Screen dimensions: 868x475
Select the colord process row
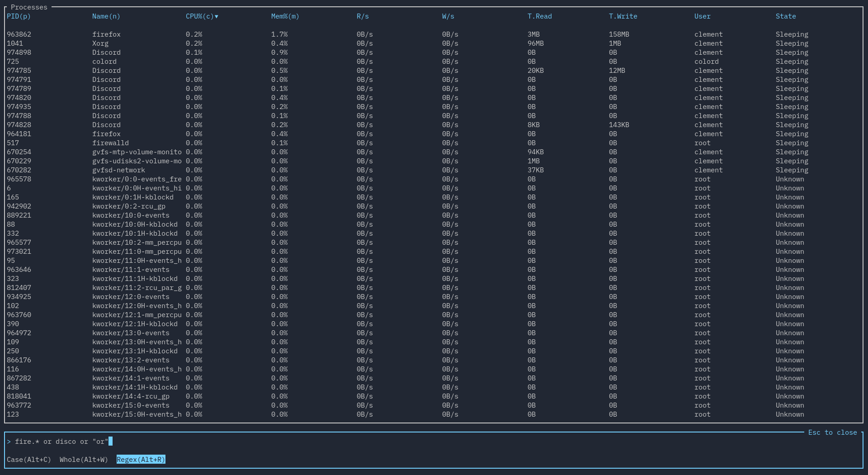104,61
